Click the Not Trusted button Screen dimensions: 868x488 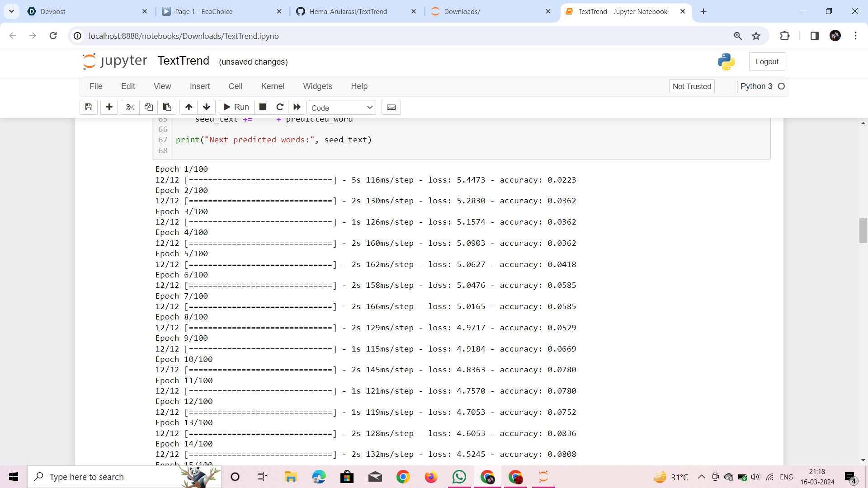point(691,86)
